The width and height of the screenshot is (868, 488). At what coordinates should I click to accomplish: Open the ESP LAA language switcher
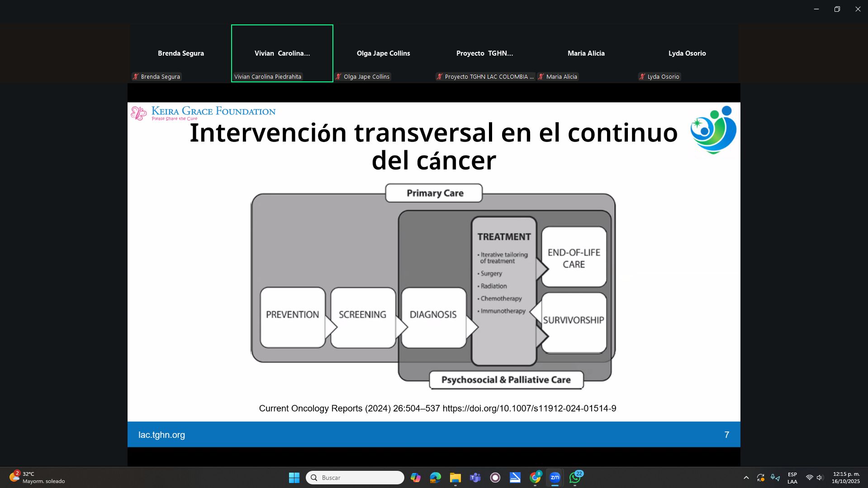tap(792, 478)
